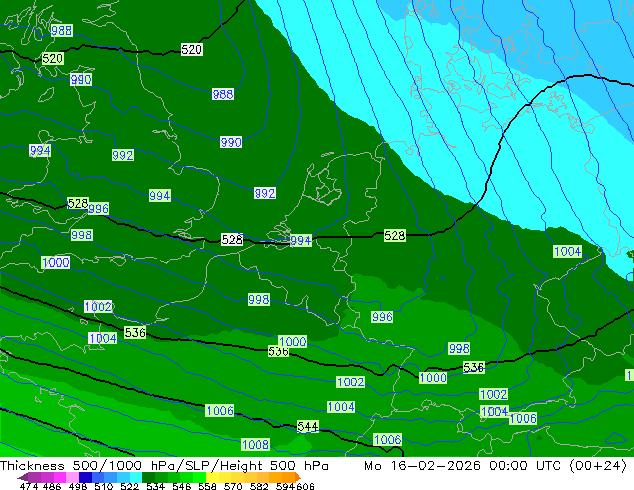Pick the light pink legend swatch
This screenshot has width=634, height=490.
tap(72, 477)
